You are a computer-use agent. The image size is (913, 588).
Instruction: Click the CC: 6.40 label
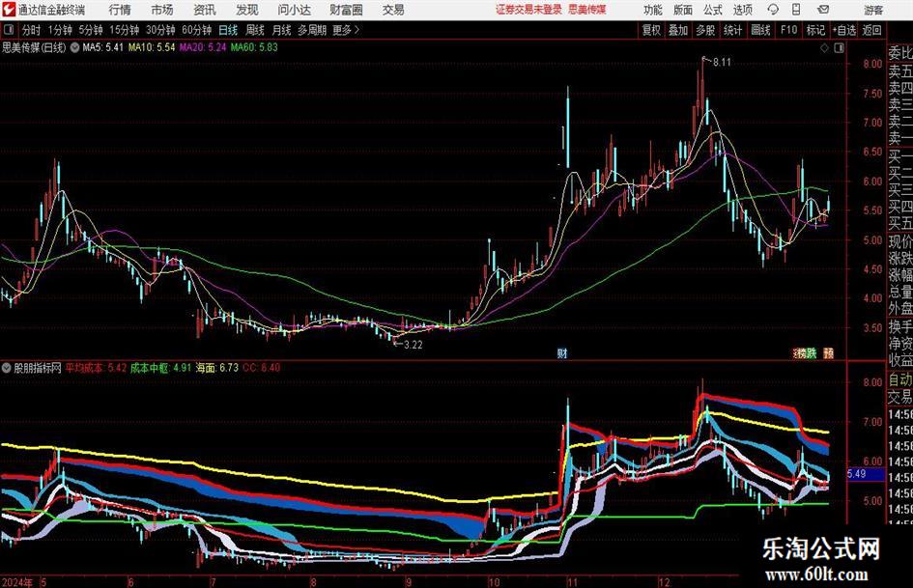tap(261, 368)
